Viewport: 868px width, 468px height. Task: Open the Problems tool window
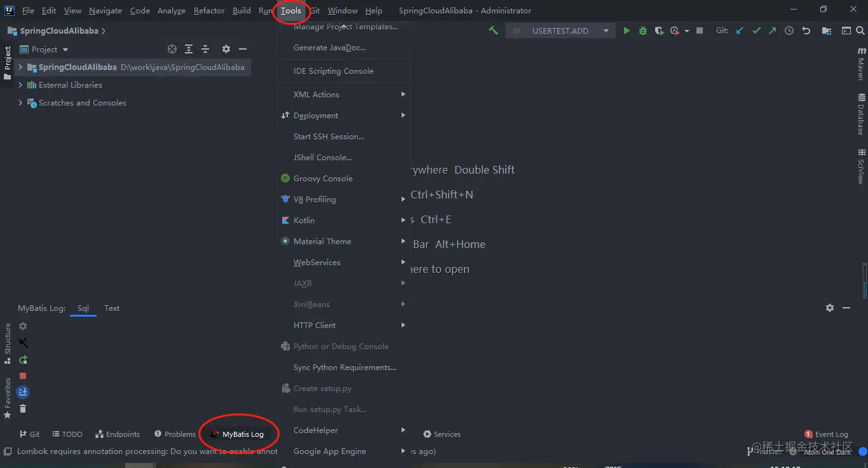pyautogui.click(x=175, y=434)
